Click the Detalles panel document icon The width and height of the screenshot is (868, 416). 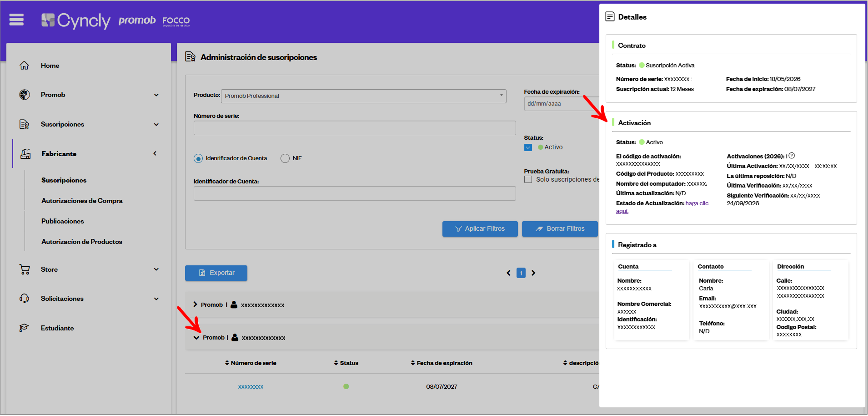pyautogui.click(x=610, y=17)
